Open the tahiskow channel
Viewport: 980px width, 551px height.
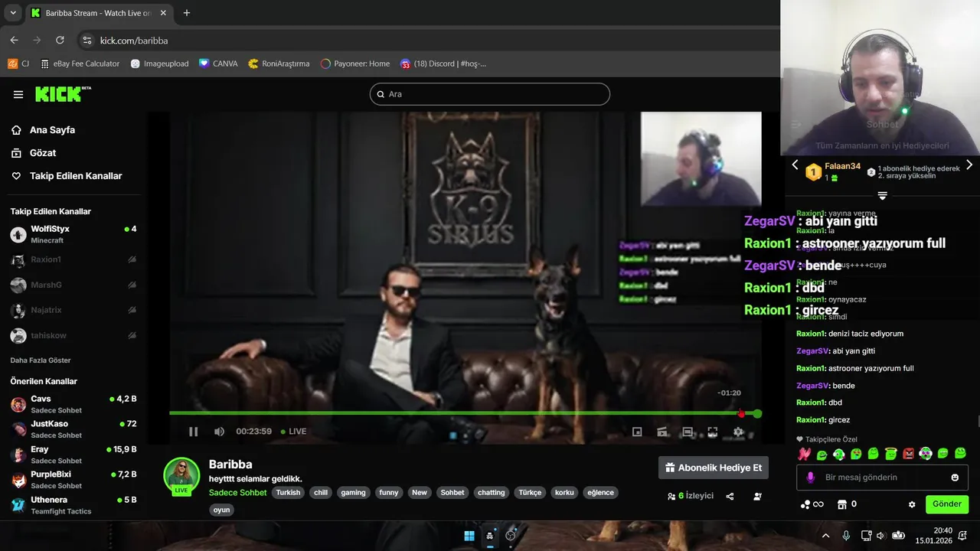[73, 336]
